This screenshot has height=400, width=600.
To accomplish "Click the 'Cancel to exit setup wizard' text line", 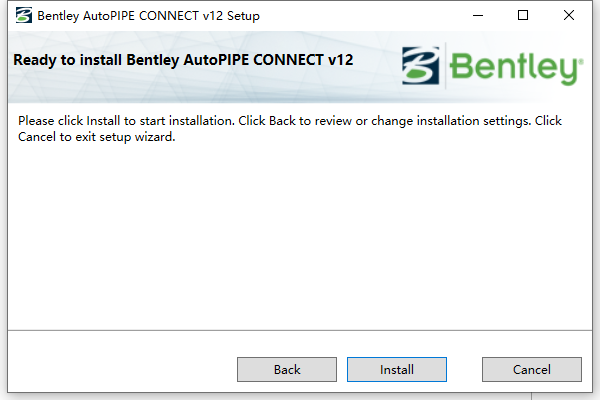I will pyautogui.click(x=96, y=137).
